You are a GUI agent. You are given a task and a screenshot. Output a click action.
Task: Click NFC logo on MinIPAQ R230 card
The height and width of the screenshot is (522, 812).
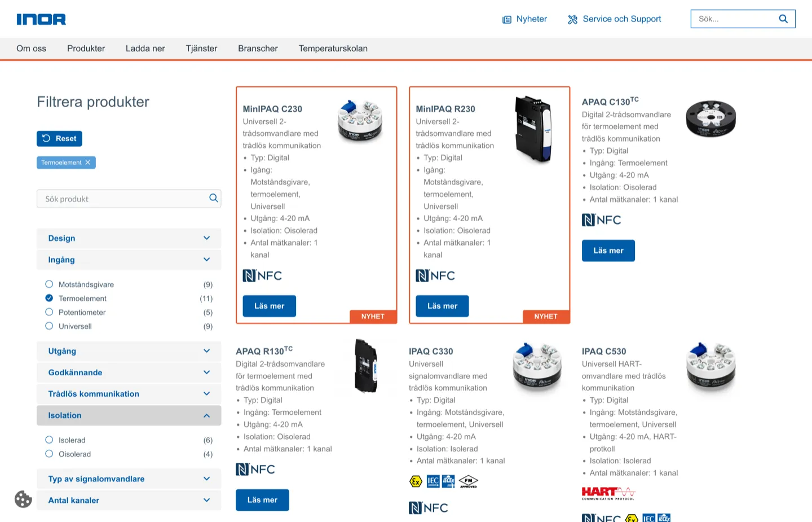click(x=435, y=275)
